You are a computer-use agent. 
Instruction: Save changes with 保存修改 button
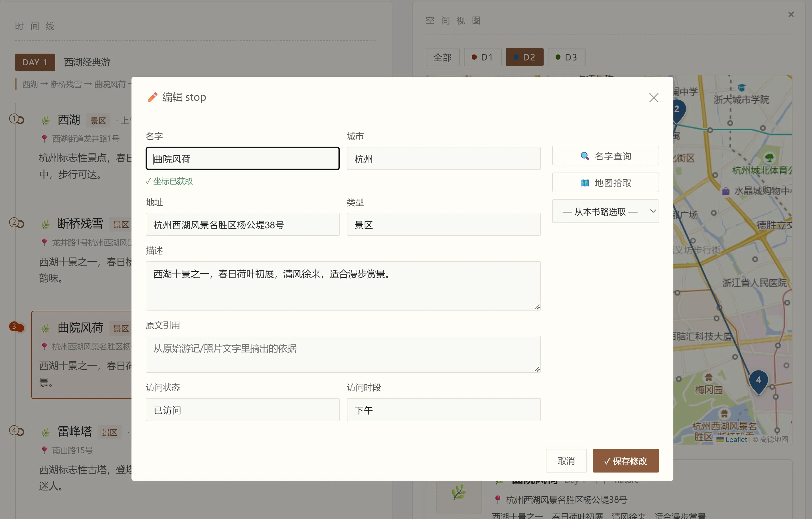(x=625, y=461)
